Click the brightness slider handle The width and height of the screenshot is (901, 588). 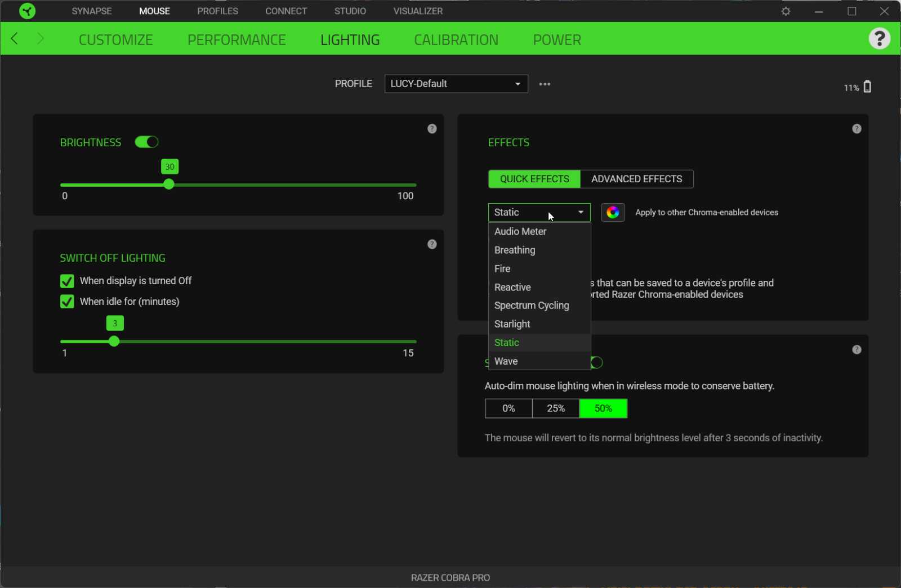click(x=169, y=185)
